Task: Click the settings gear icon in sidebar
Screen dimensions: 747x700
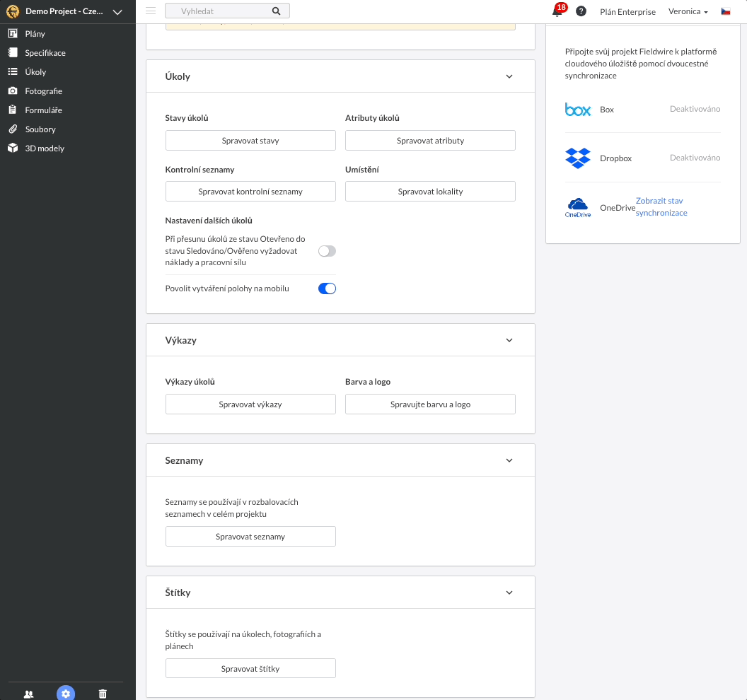Action: (65, 694)
